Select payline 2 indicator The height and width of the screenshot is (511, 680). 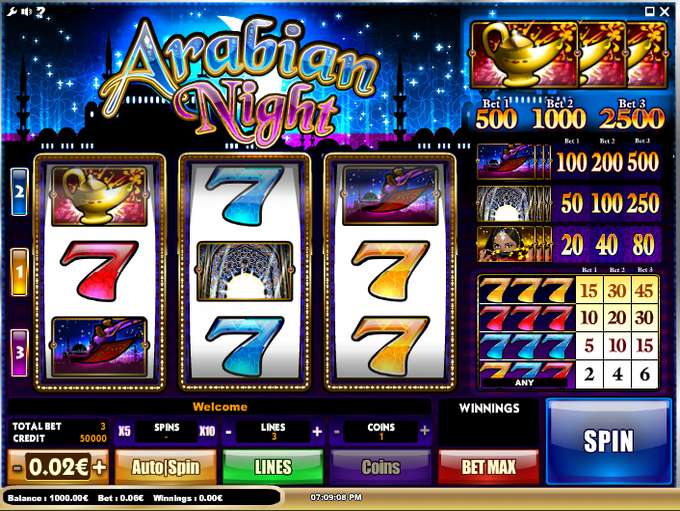tap(19, 192)
